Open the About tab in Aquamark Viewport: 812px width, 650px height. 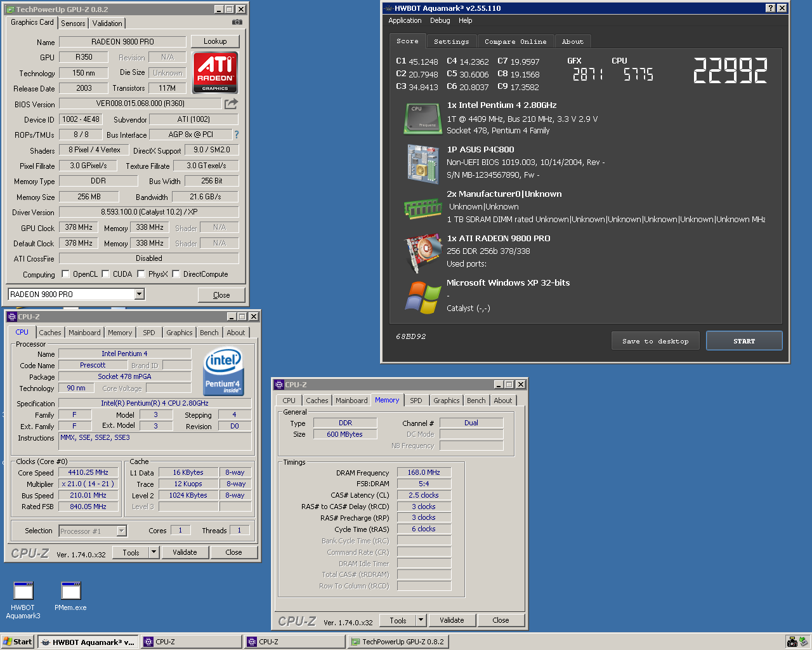[572, 41]
